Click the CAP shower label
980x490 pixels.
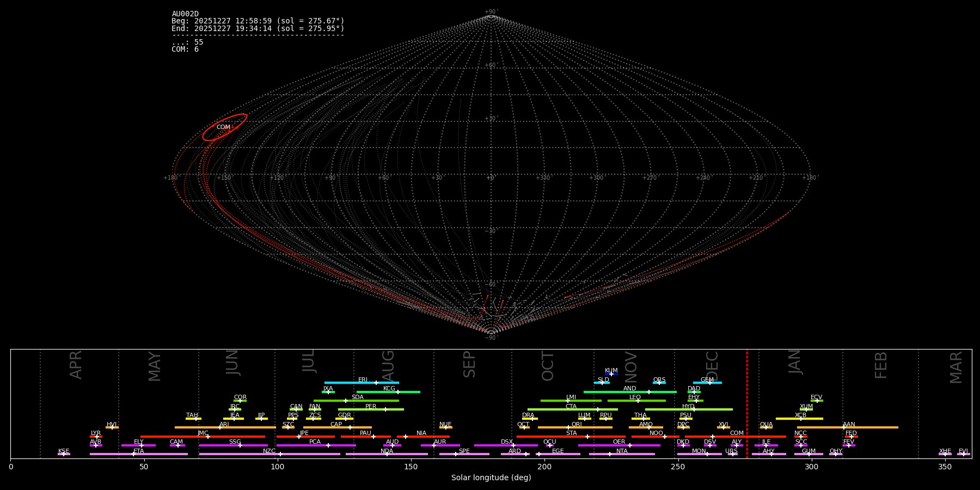pos(336,425)
